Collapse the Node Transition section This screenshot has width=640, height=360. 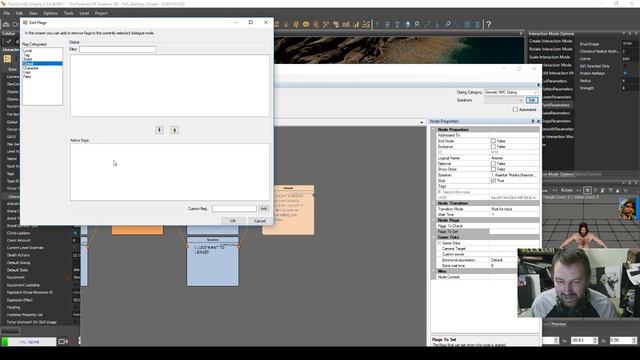pos(434,203)
